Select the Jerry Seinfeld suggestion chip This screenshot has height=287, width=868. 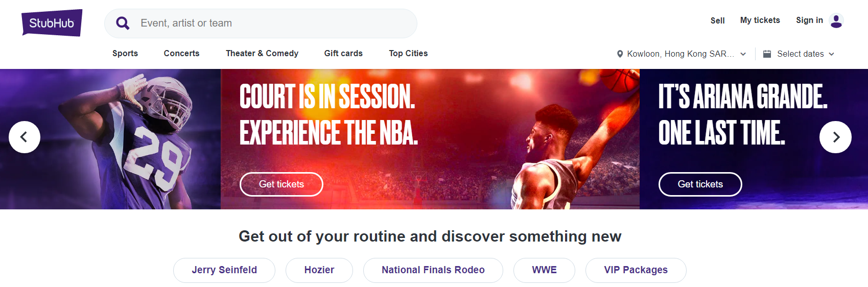[224, 270]
